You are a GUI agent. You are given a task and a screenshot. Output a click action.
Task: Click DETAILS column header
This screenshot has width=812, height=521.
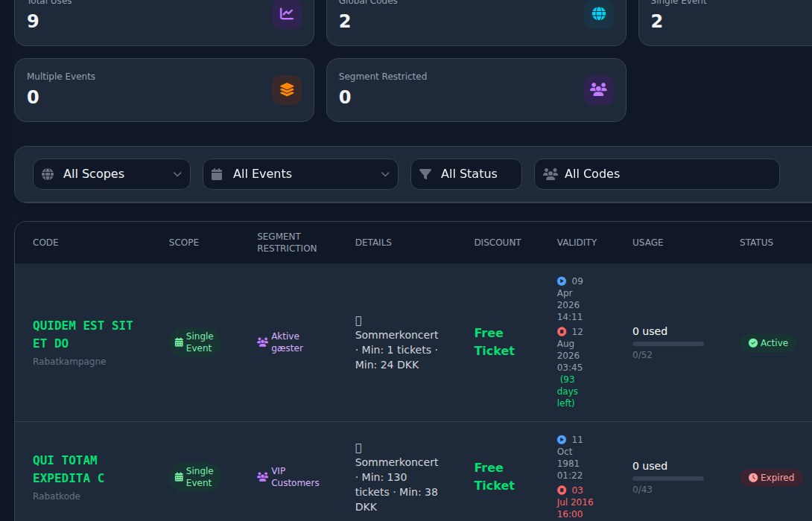pos(373,243)
